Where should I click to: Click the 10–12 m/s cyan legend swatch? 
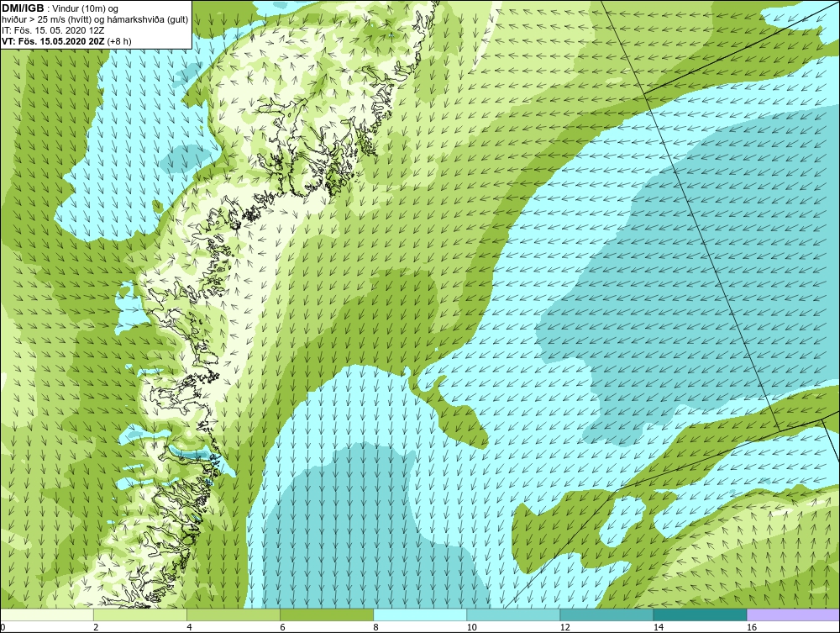click(513, 615)
